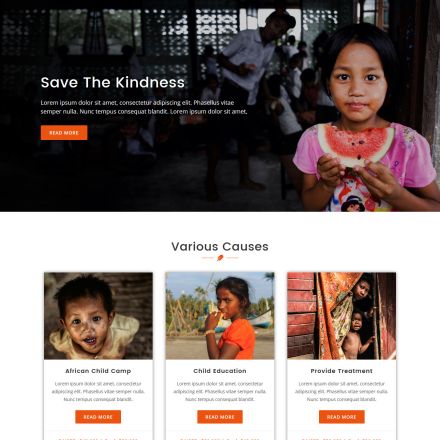
Task: Open the African Child Camp title link
Action: click(x=98, y=371)
